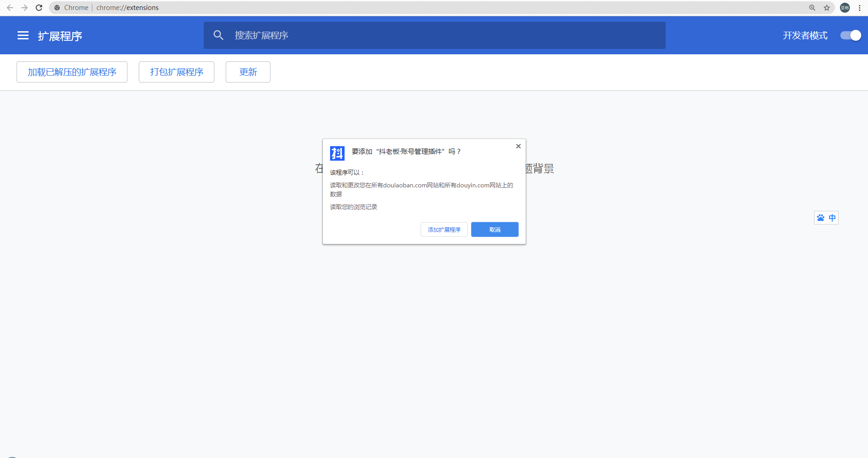Screen dimensions: 868x458
Task: Open the zoom magnifier in the address bar
Action: [x=812, y=8]
